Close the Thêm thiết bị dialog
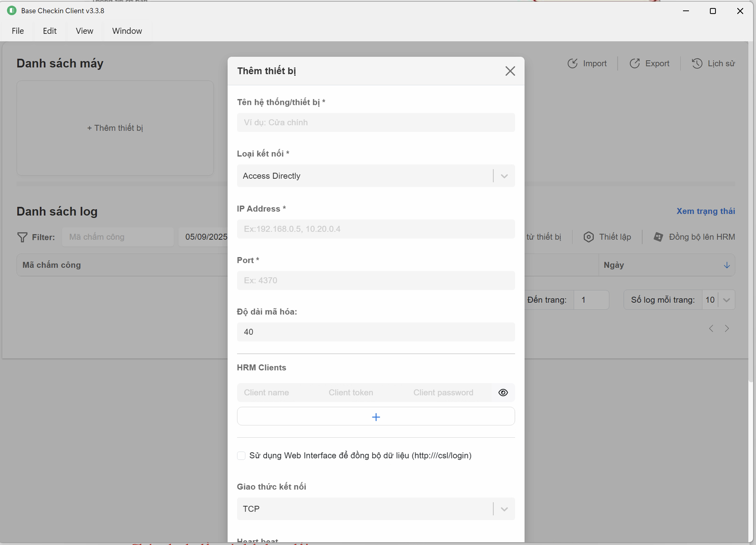 pyautogui.click(x=510, y=71)
